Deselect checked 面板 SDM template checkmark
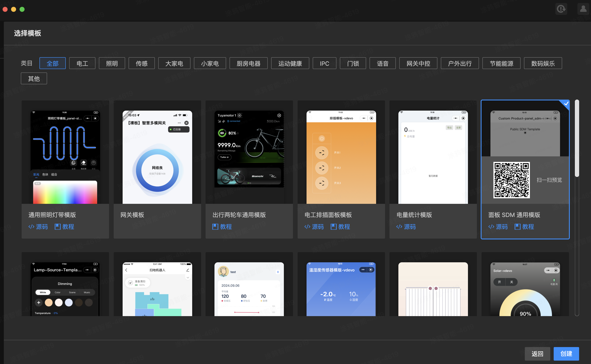Screen dimensions: 591x364 tap(566, 104)
